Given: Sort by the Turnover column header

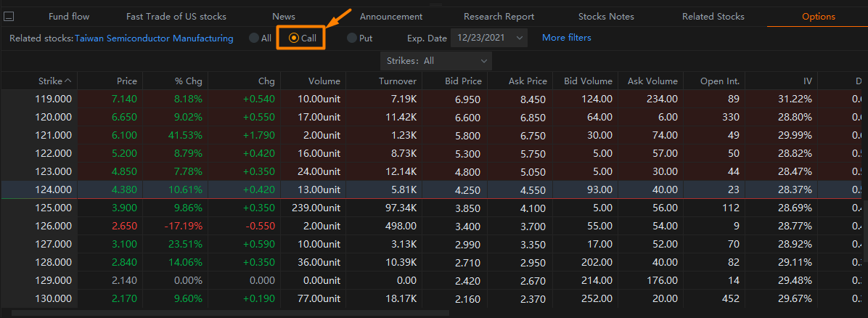Looking at the screenshot, I should pyautogui.click(x=398, y=81).
